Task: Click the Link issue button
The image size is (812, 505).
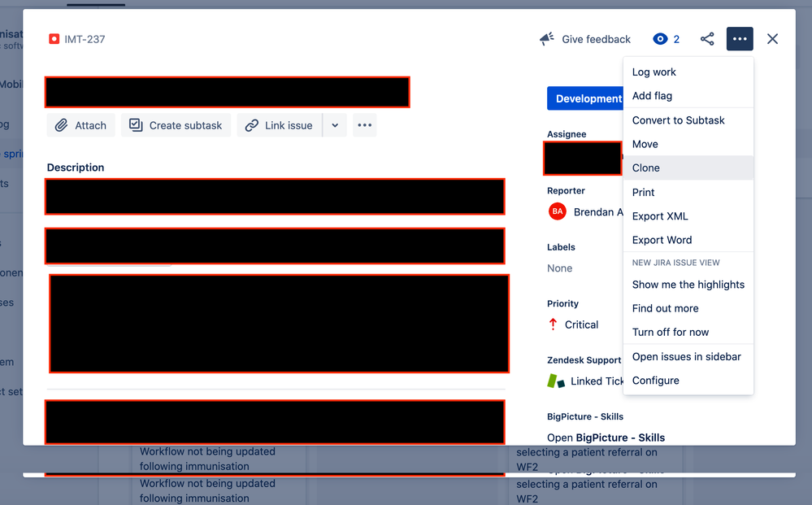Action: click(x=280, y=125)
